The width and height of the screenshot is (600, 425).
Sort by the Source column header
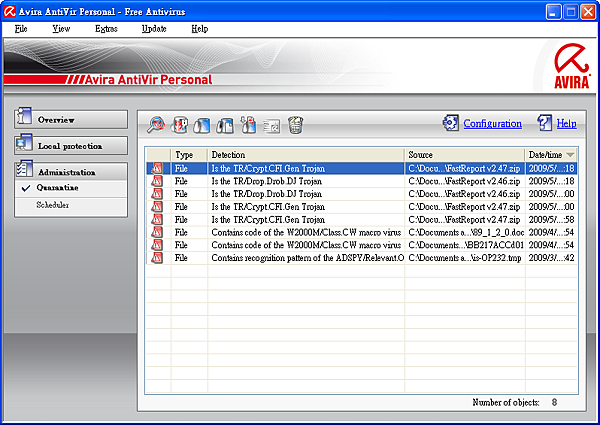[x=465, y=155]
